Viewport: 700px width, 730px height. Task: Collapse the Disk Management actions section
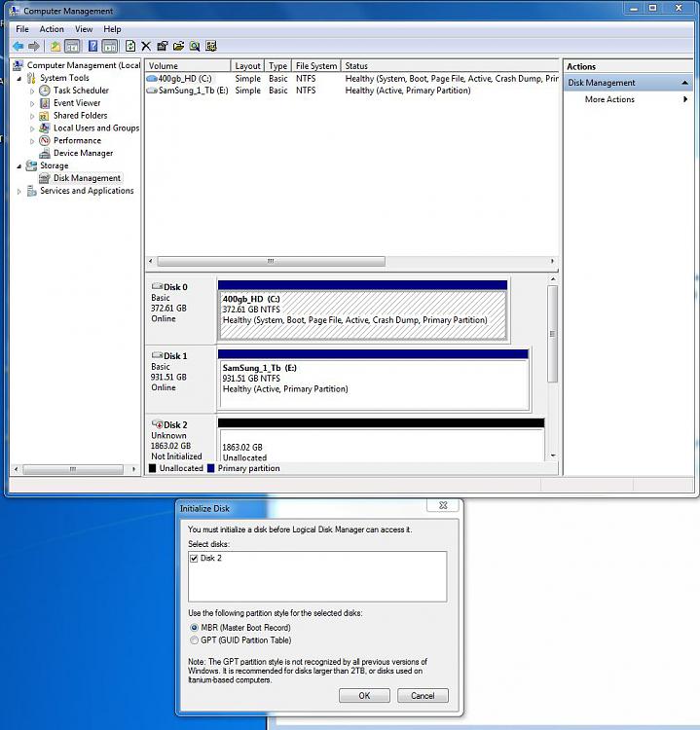coord(684,83)
